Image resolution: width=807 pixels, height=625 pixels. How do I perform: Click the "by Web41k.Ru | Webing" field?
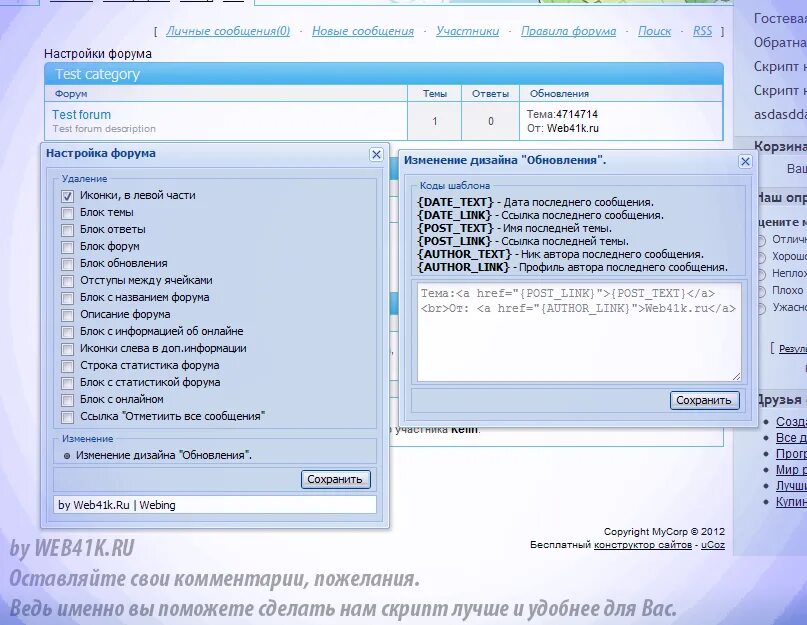(x=215, y=505)
